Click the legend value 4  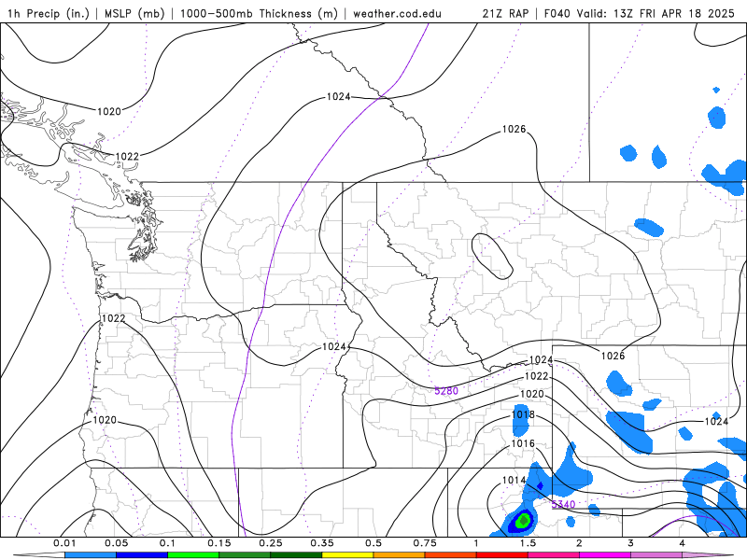[683, 543]
